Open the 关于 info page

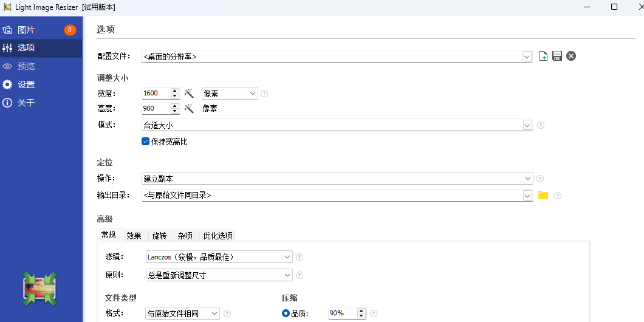(41, 103)
